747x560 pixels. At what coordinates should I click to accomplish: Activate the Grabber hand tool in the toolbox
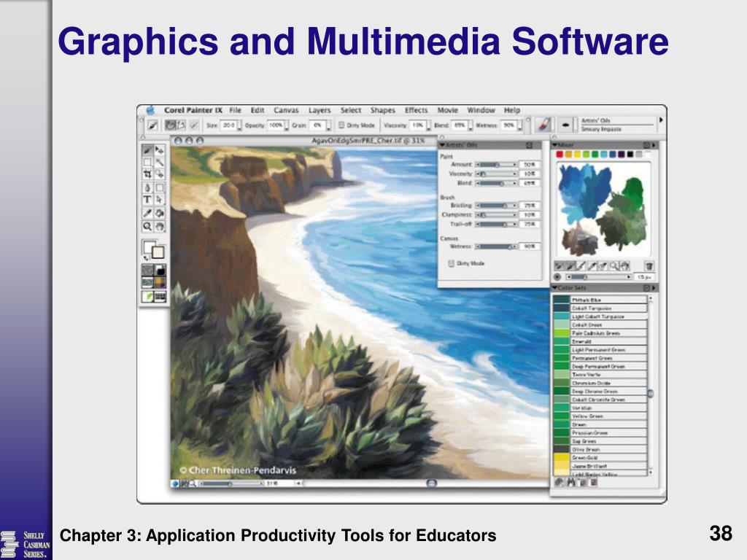(x=160, y=226)
